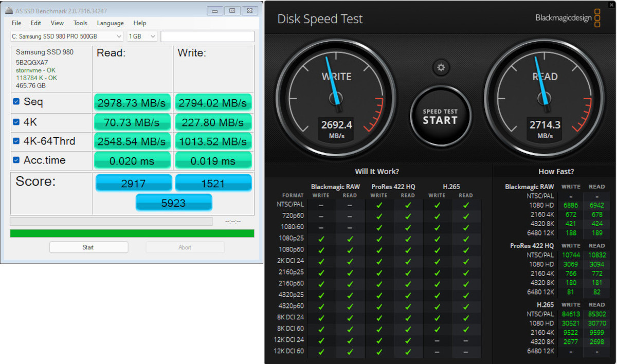617x364 pixels.
Task: Open the drive selection dropdown
Action: coord(67,37)
